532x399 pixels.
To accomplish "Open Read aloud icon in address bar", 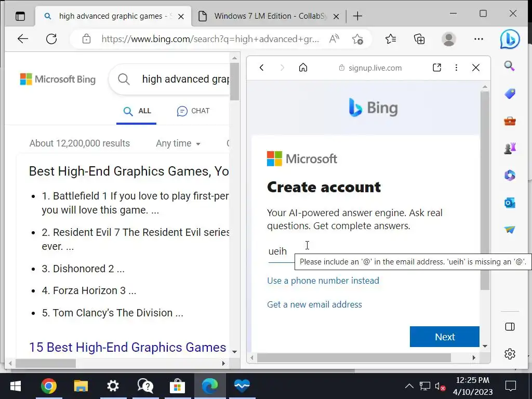I will coord(334,38).
